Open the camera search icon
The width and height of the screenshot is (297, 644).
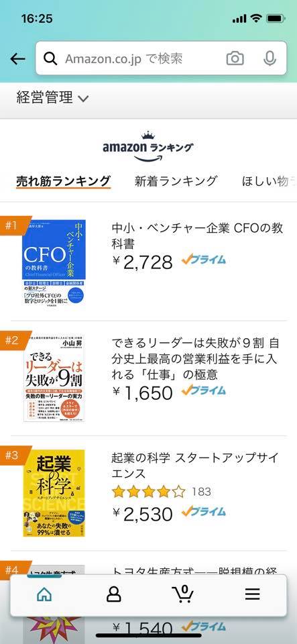(x=235, y=58)
